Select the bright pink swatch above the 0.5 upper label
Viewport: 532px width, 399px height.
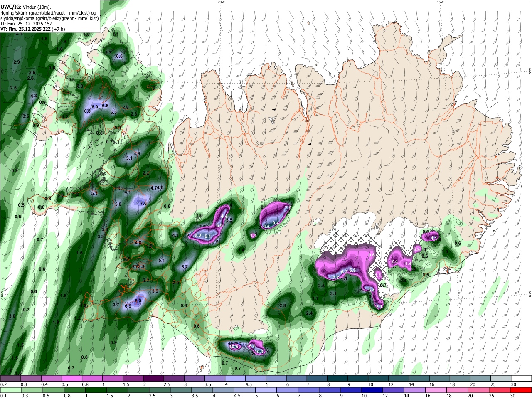[x=71, y=379]
